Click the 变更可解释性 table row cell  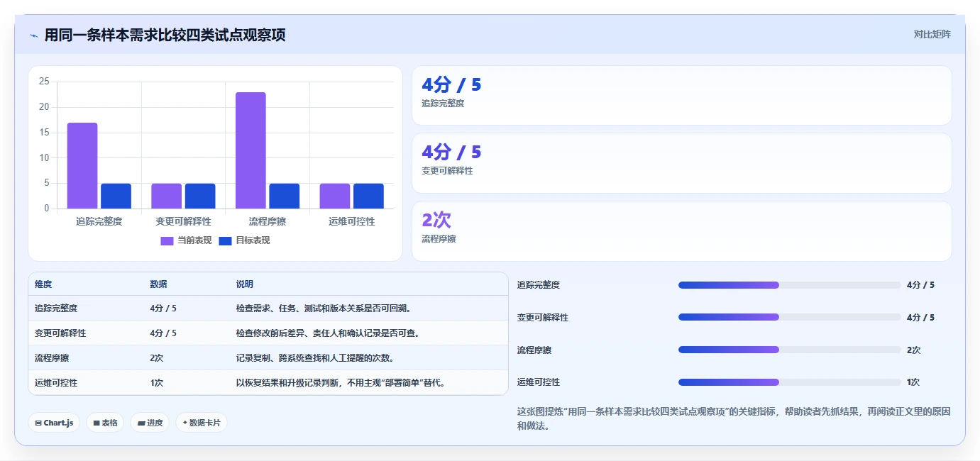point(60,333)
